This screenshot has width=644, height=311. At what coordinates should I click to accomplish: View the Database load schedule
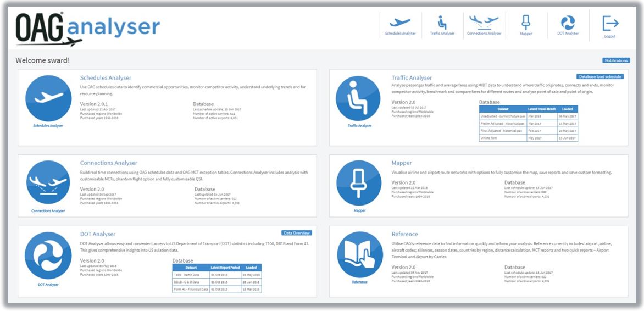[599, 77]
